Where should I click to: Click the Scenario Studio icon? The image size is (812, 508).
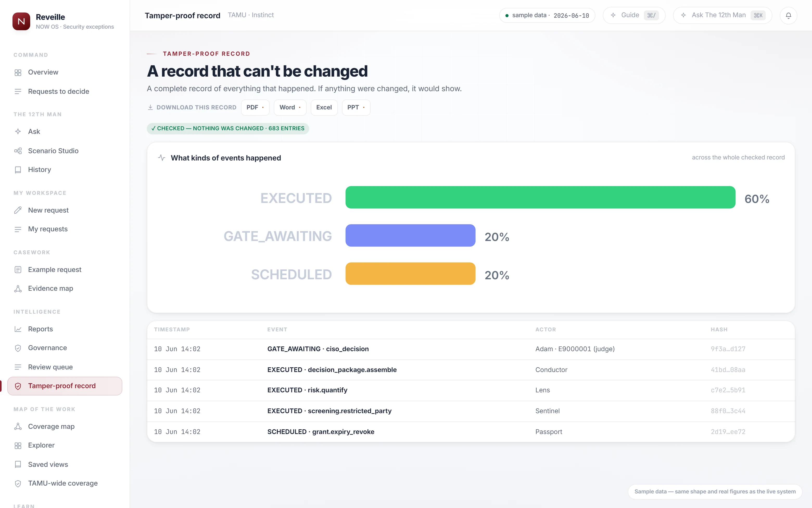point(18,151)
